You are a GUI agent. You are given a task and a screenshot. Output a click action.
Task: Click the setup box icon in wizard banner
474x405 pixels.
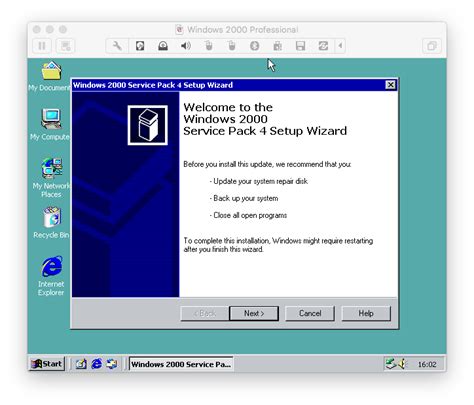(x=148, y=125)
